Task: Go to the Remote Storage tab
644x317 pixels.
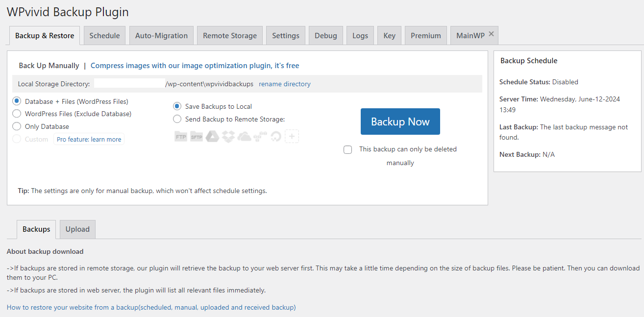Action: click(x=230, y=36)
